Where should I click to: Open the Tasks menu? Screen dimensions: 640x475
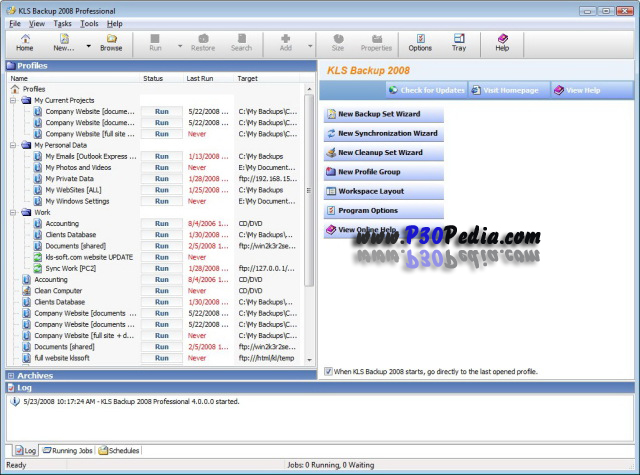[x=62, y=24]
